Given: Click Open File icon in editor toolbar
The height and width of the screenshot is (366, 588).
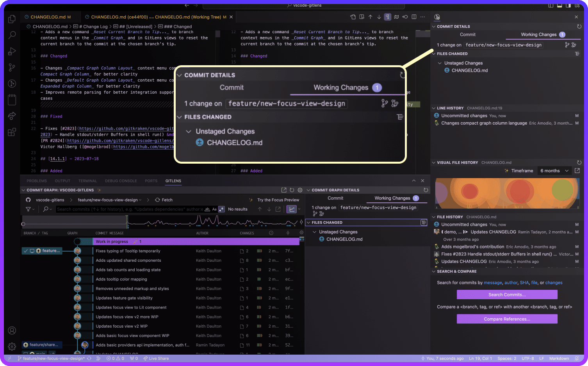Looking at the screenshot, I should pyautogui.click(x=353, y=17).
